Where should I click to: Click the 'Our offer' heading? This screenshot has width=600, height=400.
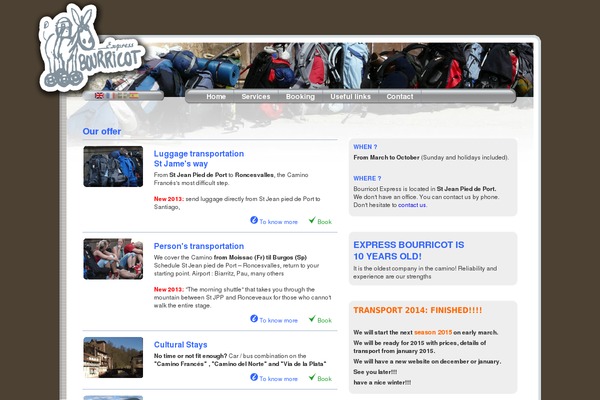tap(102, 131)
